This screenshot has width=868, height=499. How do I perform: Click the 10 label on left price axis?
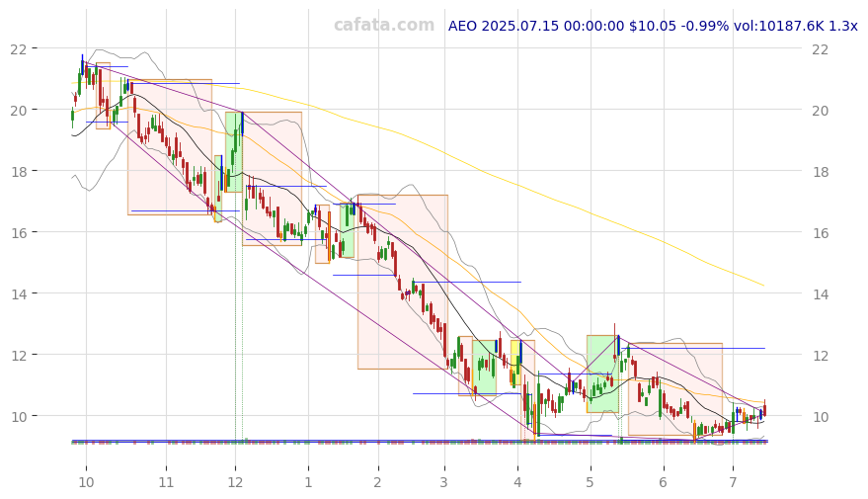pos(18,416)
